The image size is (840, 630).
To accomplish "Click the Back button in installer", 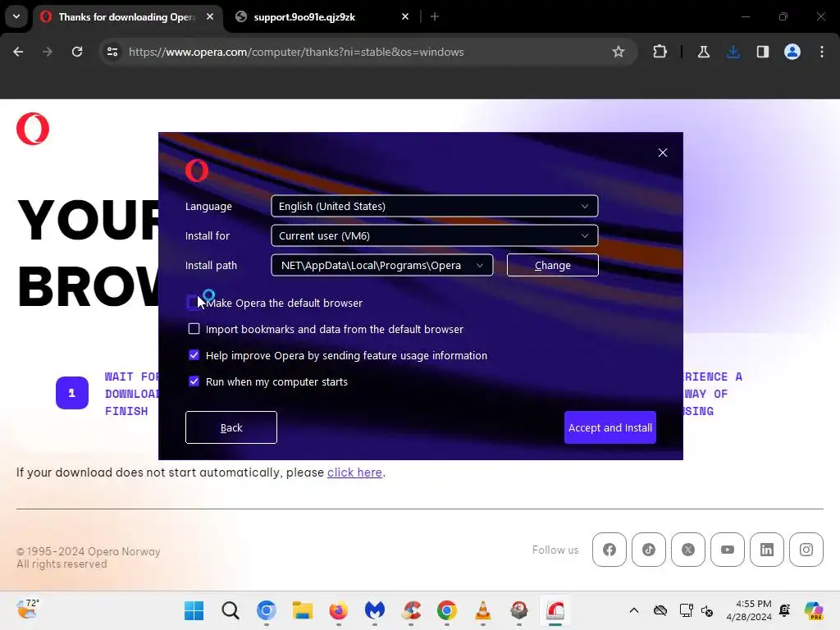I will point(231,427).
